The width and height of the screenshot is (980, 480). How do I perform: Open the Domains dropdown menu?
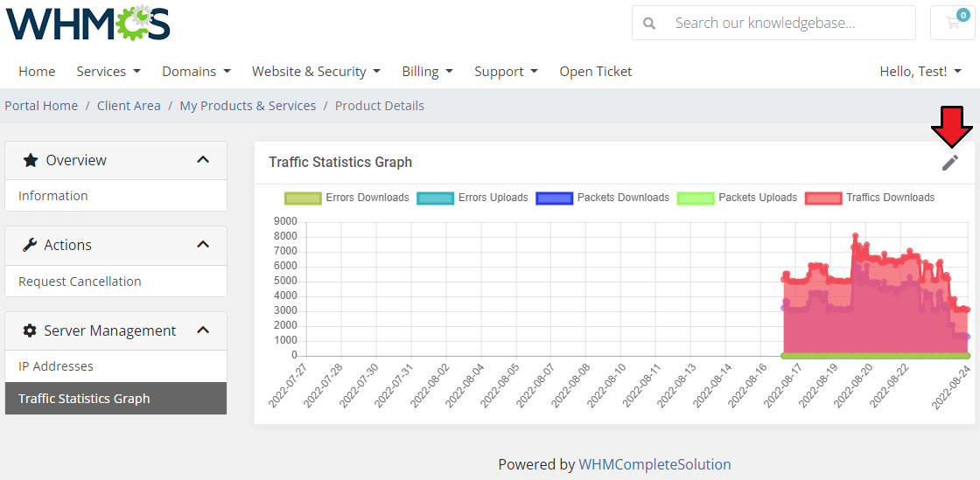[x=196, y=71]
